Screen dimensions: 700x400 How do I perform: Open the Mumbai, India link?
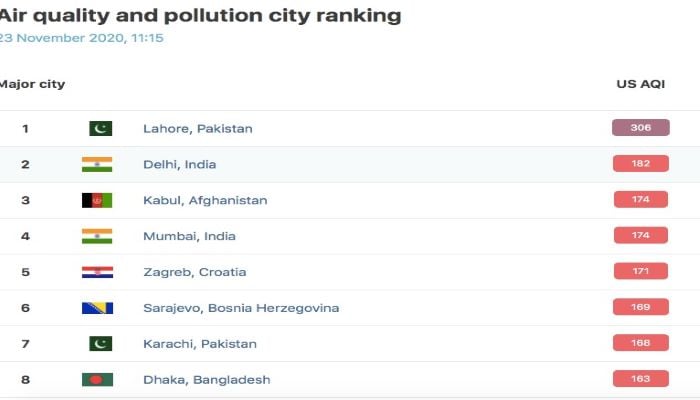(x=189, y=236)
